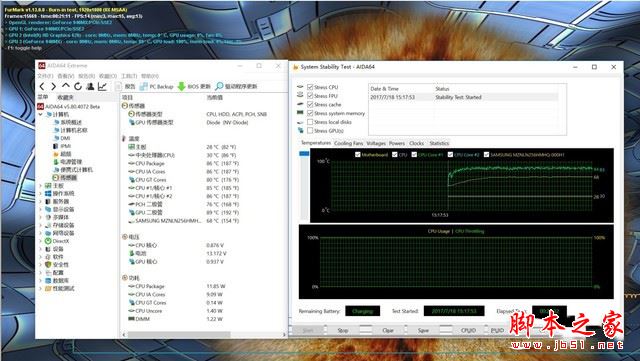The height and width of the screenshot is (361, 640).
Task: Select the Stability Test Started log row
Action: pos(463,97)
